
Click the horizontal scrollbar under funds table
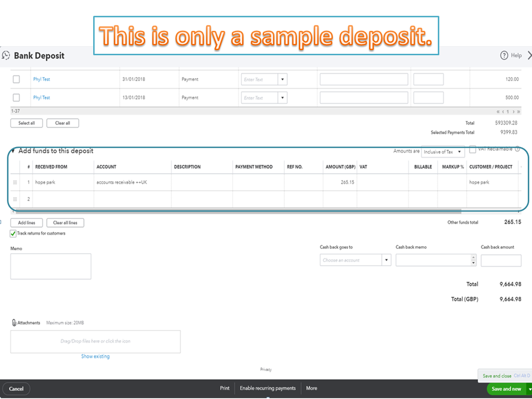(239, 211)
